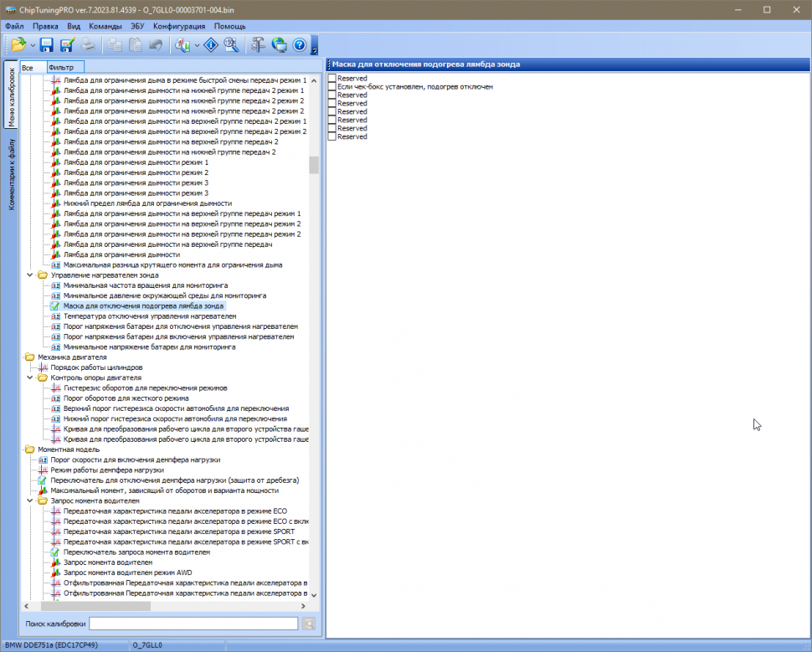Click the 'Поиск калибровки' input field
This screenshot has height=652, width=812.
[193, 624]
